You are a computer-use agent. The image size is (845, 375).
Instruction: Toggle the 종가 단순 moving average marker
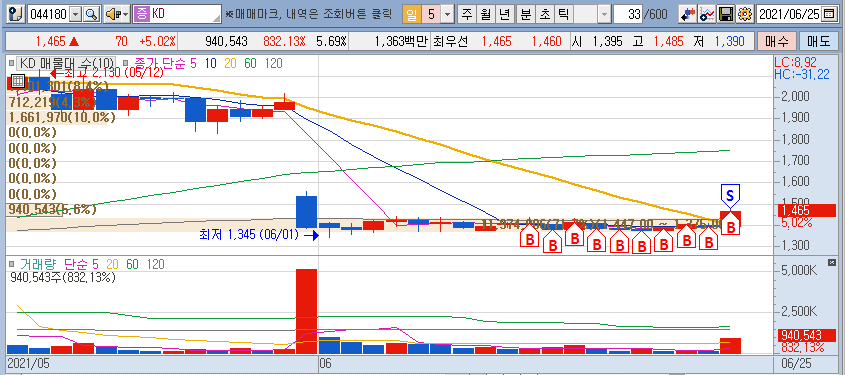click(125, 64)
